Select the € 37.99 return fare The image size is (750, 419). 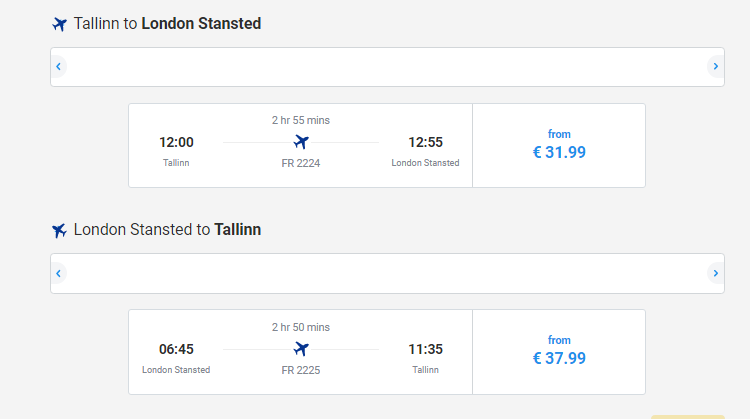[559, 352]
